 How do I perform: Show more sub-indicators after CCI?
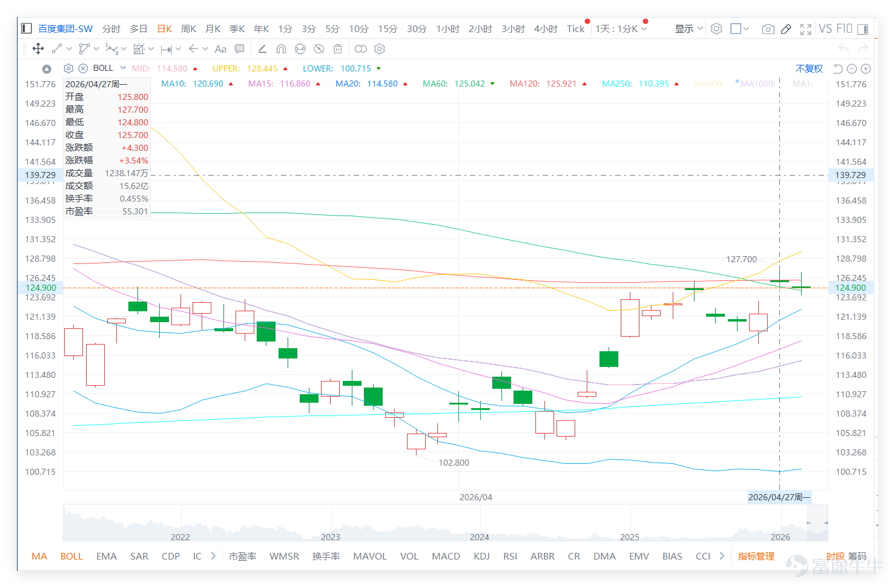click(x=722, y=556)
